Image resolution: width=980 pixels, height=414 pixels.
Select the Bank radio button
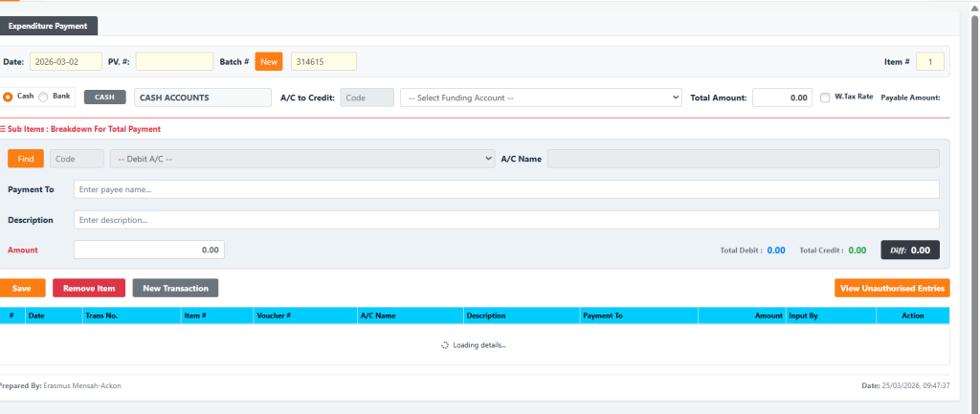pyautogui.click(x=43, y=97)
